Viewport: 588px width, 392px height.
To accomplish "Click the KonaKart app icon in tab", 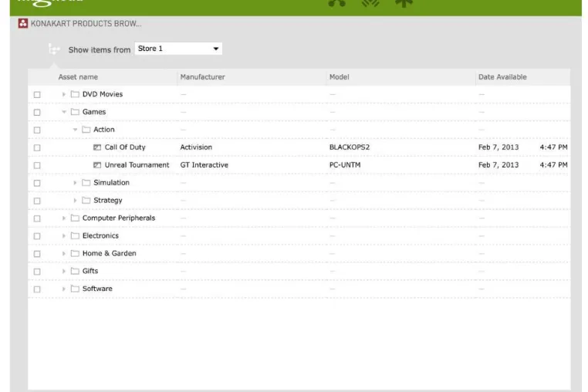I will 23,23.
